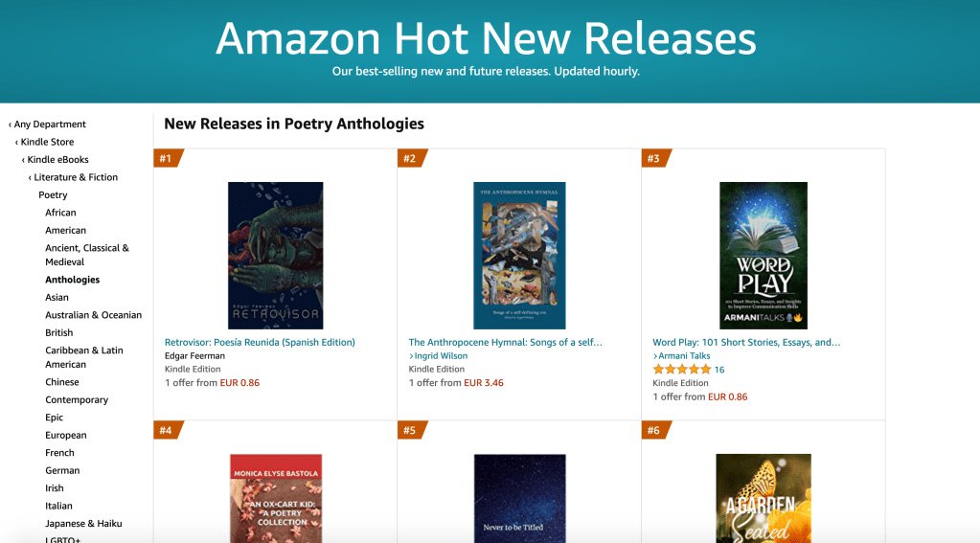The width and height of the screenshot is (980, 543).
Task: Visit the Armani Talks author page
Action: coord(684,356)
